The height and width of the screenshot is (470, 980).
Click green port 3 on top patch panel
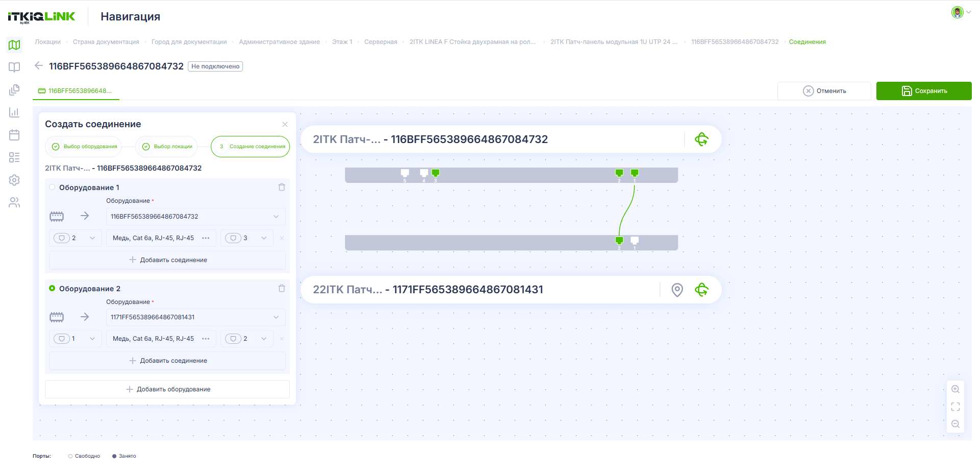click(435, 173)
